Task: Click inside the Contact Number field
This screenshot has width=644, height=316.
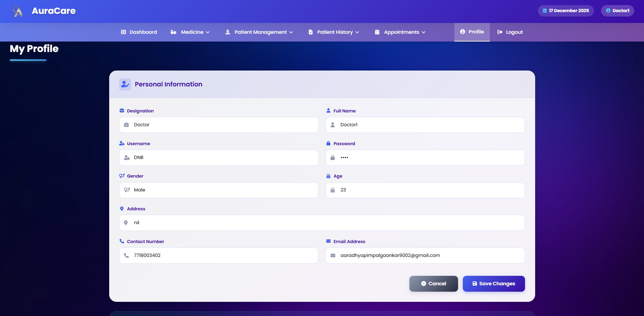Action: coord(219,255)
